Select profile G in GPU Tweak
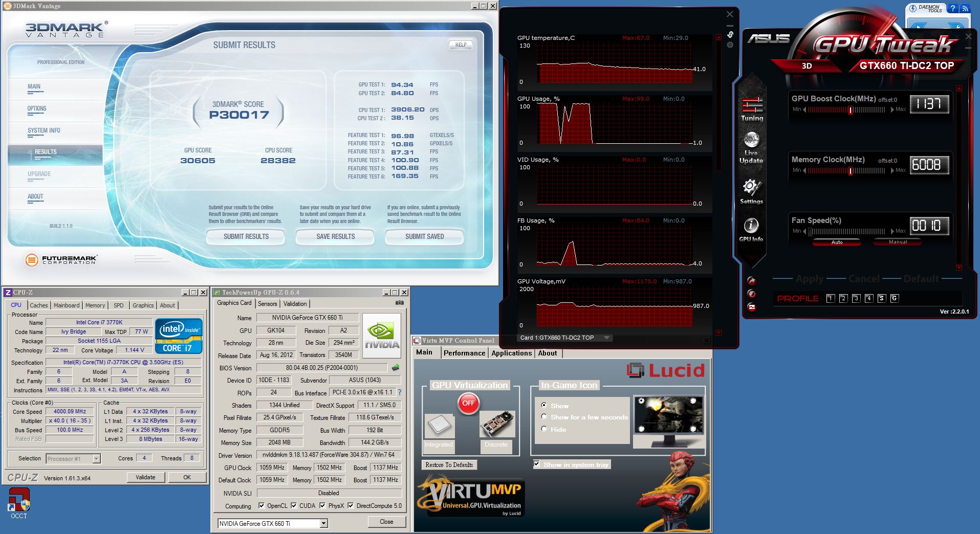Image resolution: width=980 pixels, height=534 pixels. (x=895, y=298)
